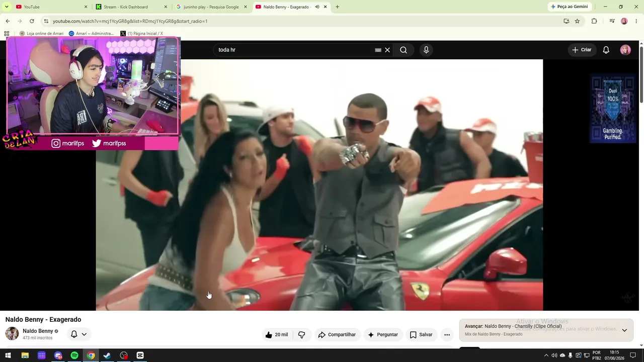644x362 pixels.
Task: Close the Naldo Benny - Exagerado tab
Action: pyautogui.click(x=326, y=7)
